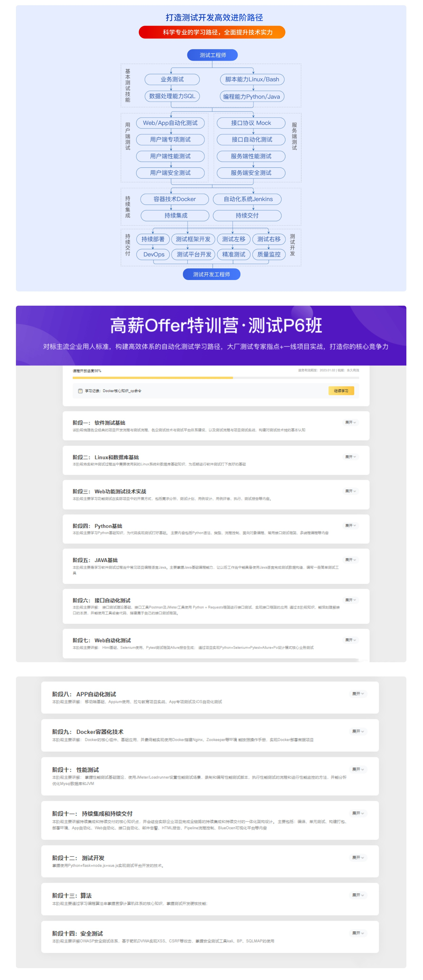Show details for 阶段十二 测试开发
423x980 pixels.
[358, 858]
